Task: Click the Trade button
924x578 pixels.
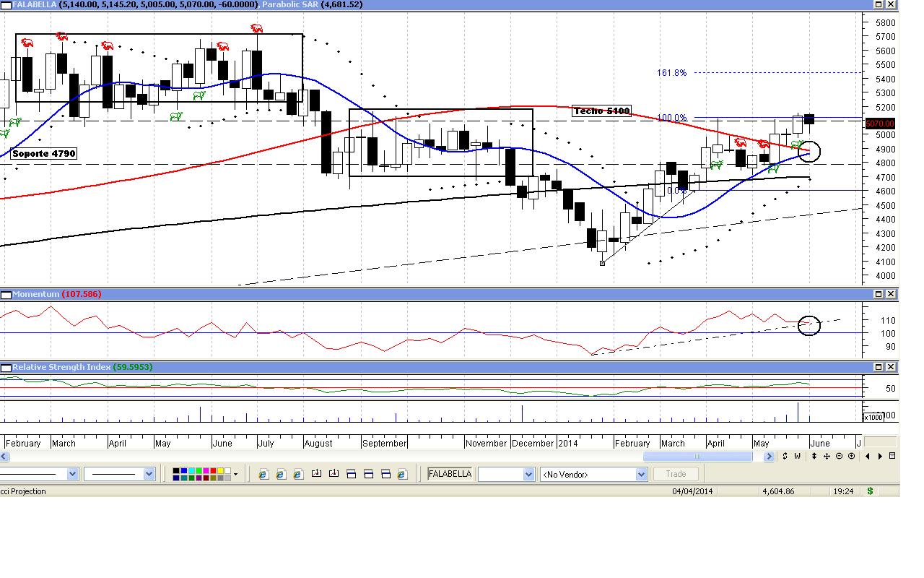Action: 676,474
